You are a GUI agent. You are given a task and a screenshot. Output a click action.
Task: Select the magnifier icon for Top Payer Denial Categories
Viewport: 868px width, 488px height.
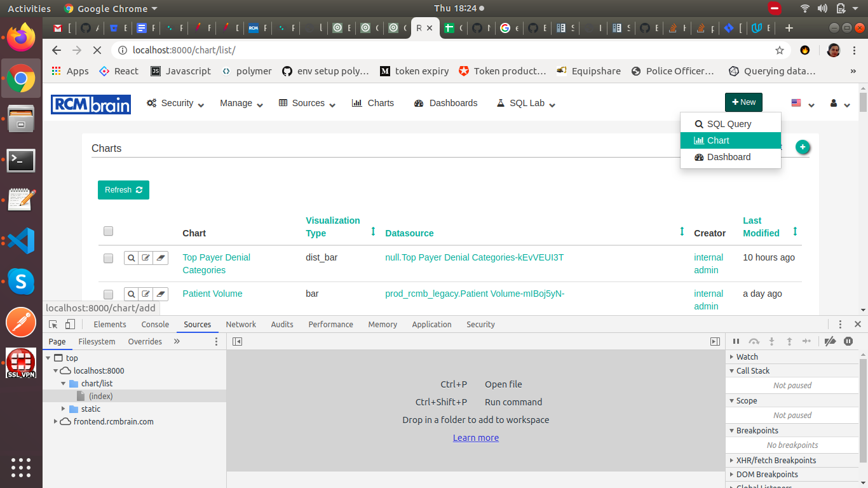pyautogui.click(x=131, y=258)
